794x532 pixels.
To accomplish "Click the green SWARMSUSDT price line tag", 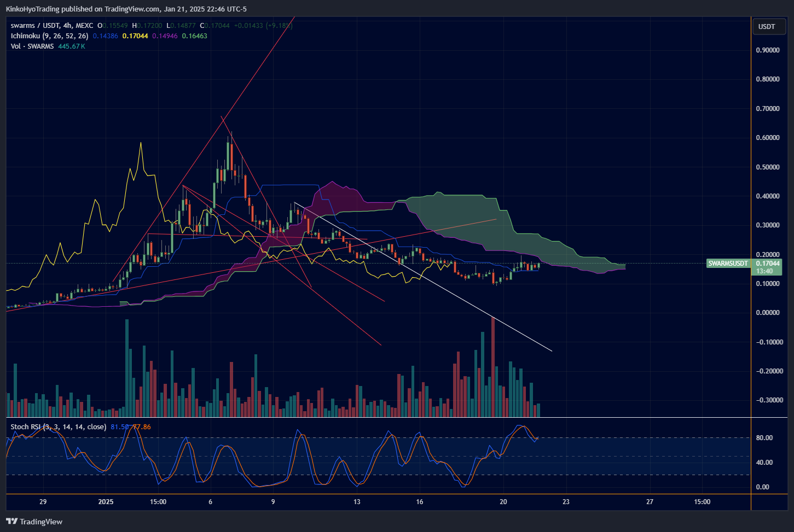I will click(728, 264).
